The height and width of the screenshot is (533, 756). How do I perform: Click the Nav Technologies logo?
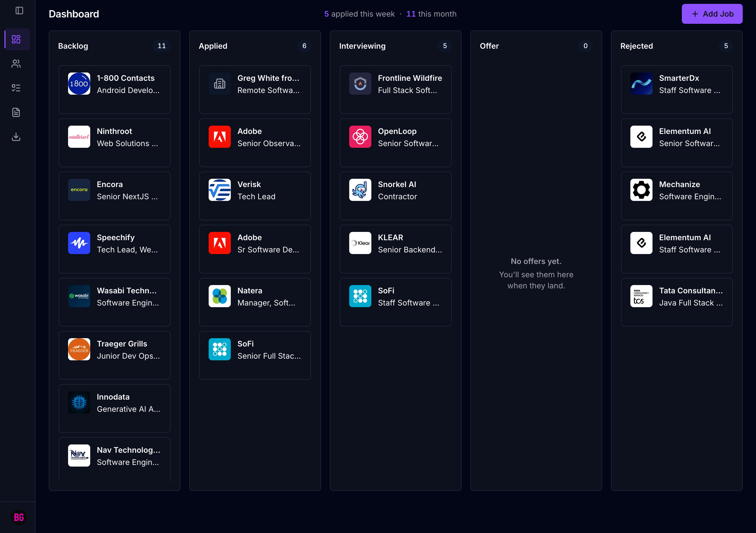tap(79, 455)
